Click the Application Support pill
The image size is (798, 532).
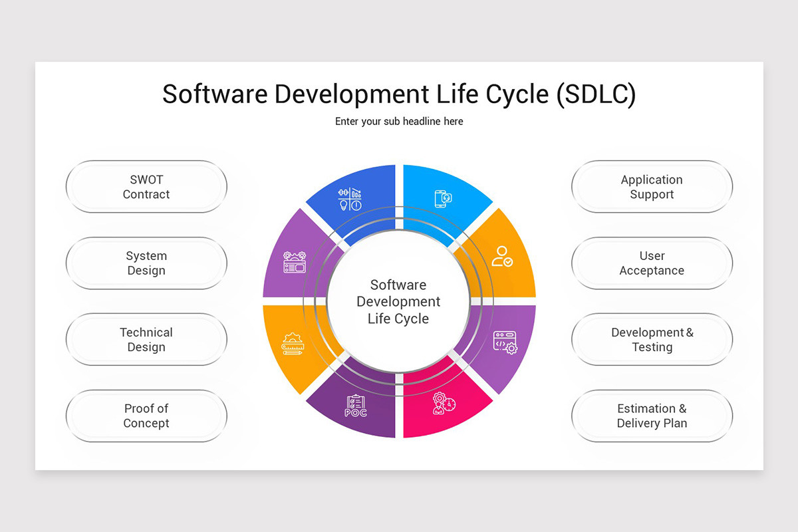click(x=652, y=187)
